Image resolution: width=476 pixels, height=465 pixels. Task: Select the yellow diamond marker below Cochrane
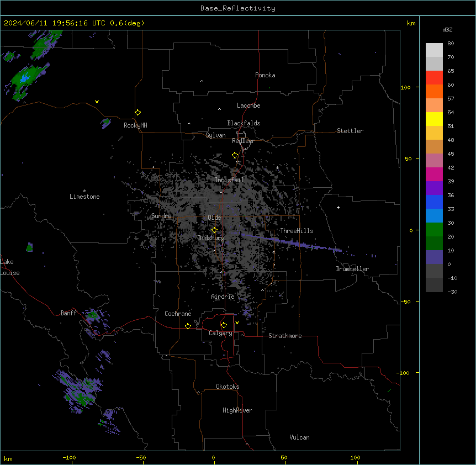188,326
